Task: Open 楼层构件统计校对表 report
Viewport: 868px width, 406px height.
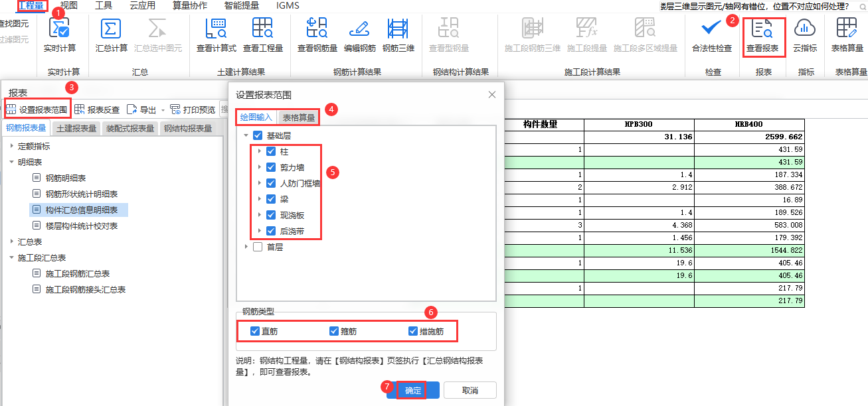Action: pyautogui.click(x=82, y=226)
